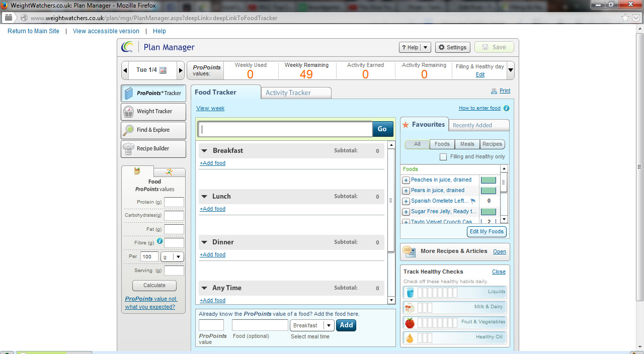This screenshot has width=644, height=354.
Task: Click the Firefox bookmark star icon
Action: tap(625, 18)
